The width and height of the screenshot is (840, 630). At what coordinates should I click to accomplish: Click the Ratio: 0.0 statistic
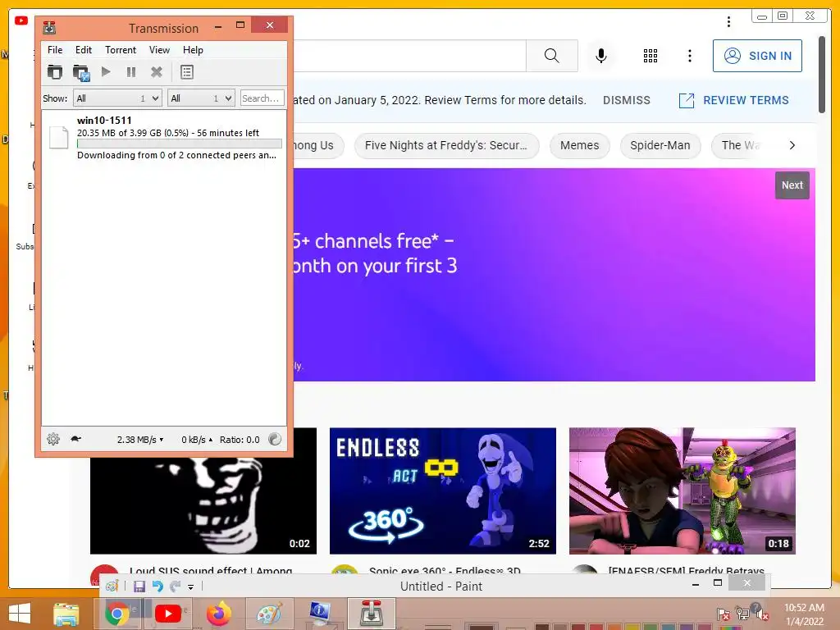(240, 440)
